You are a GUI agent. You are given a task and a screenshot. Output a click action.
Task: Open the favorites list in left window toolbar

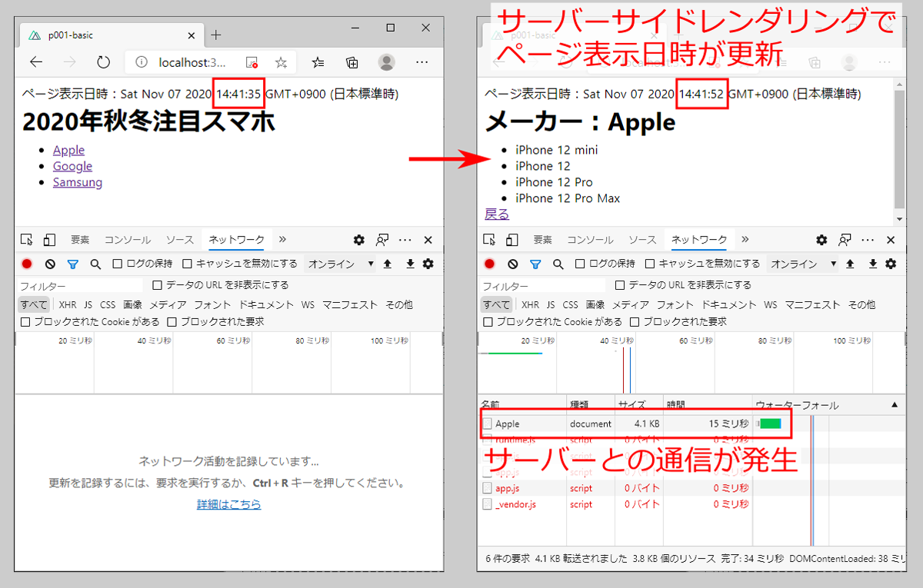(318, 62)
